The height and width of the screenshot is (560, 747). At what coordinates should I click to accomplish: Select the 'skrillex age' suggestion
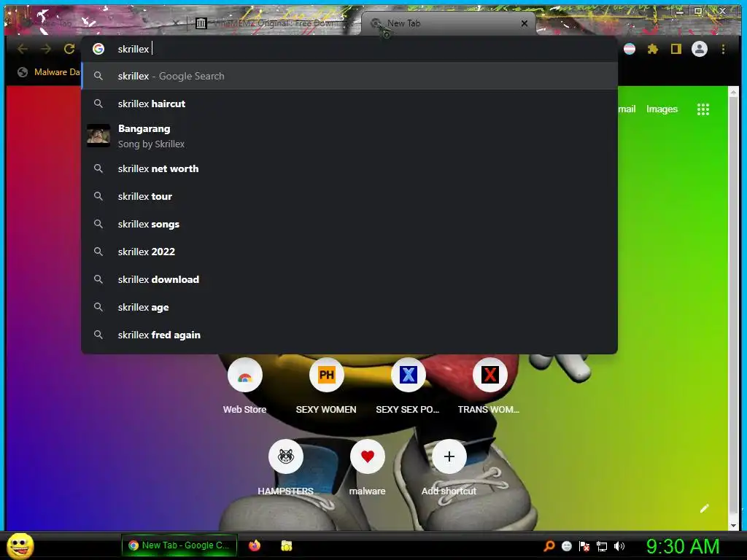click(349, 307)
